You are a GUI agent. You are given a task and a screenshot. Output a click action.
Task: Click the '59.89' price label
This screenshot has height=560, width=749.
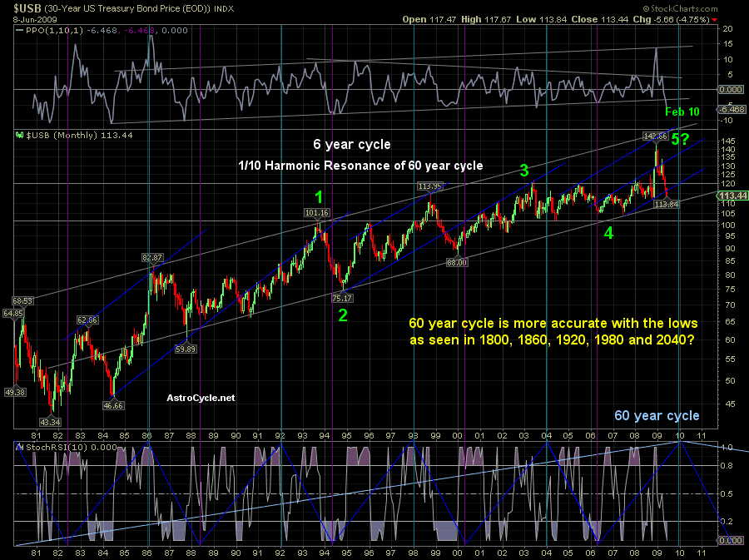point(186,349)
